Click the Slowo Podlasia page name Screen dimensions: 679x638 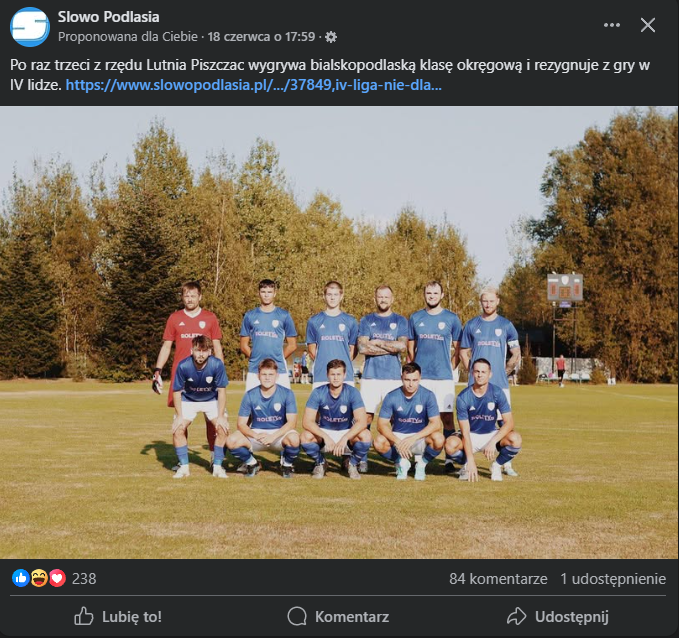pyautogui.click(x=108, y=16)
